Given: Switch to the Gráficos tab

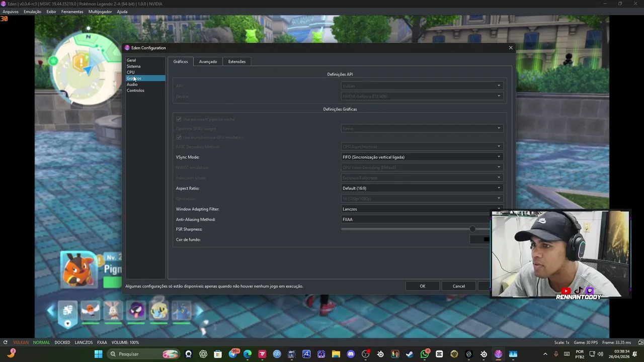Looking at the screenshot, I should (181, 61).
